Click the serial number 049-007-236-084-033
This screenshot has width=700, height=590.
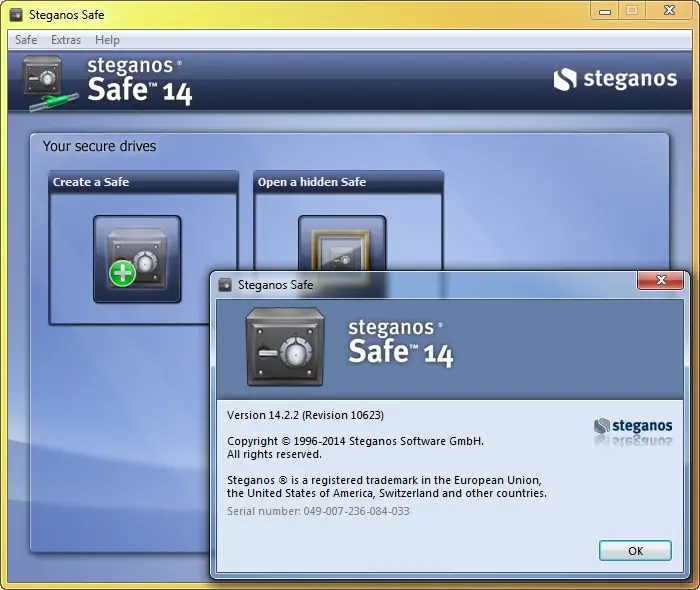point(356,511)
